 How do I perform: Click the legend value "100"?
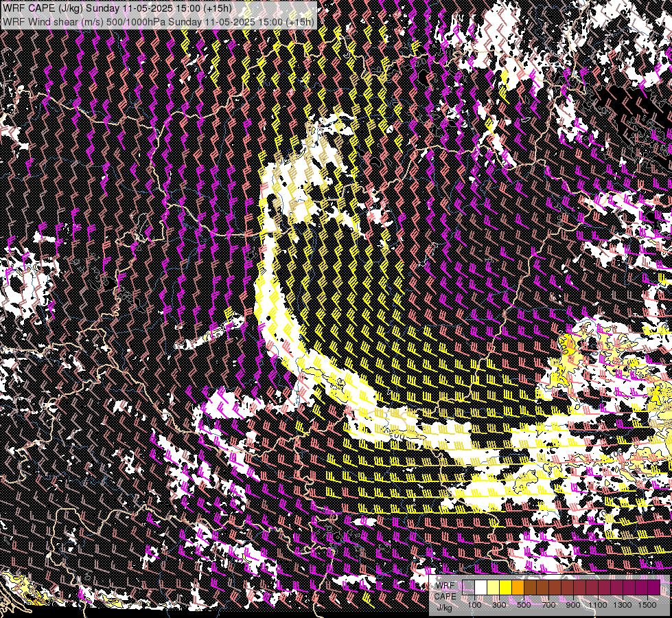pyautogui.click(x=474, y=605)
